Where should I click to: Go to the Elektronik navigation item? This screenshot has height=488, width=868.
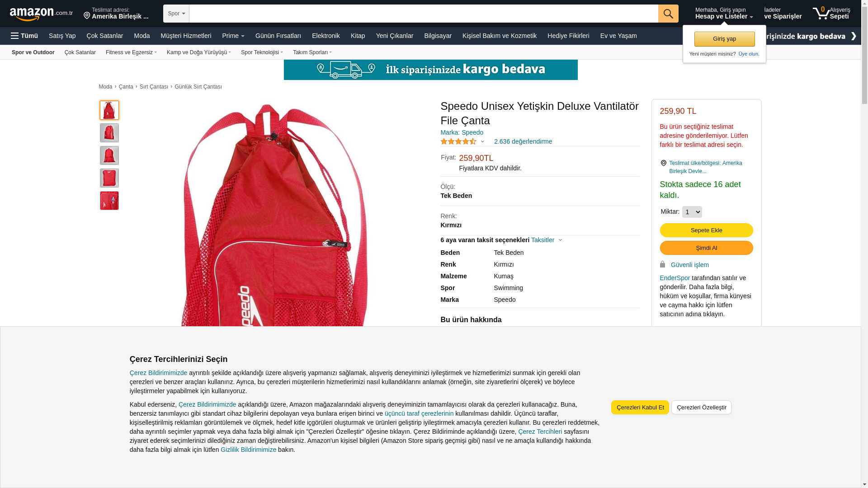coord(325,36)
